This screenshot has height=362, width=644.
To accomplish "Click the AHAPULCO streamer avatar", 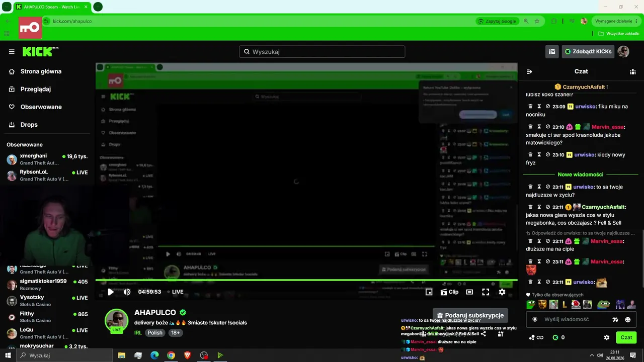I will (x=116, y=321).
